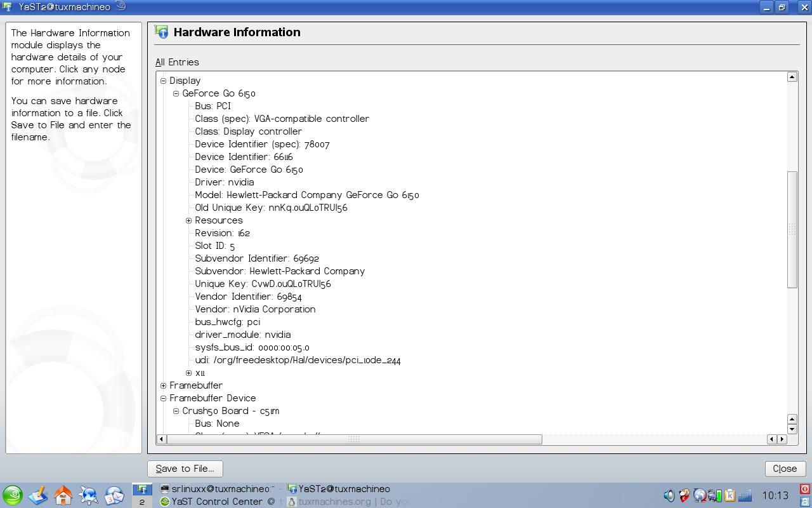Switch to virtual desktop 1 in pager
This screenshot has width=812, height=508.
[x=142, y=490]
